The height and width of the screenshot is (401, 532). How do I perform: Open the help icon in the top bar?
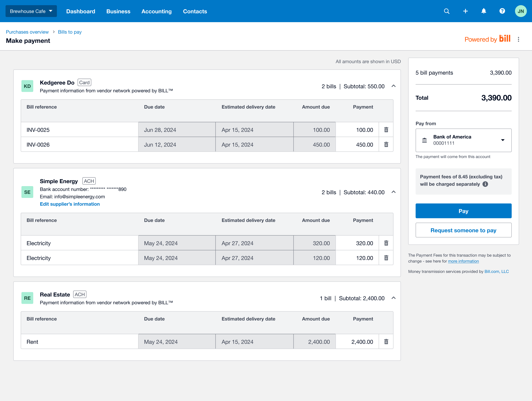click(x=502, y=11)
